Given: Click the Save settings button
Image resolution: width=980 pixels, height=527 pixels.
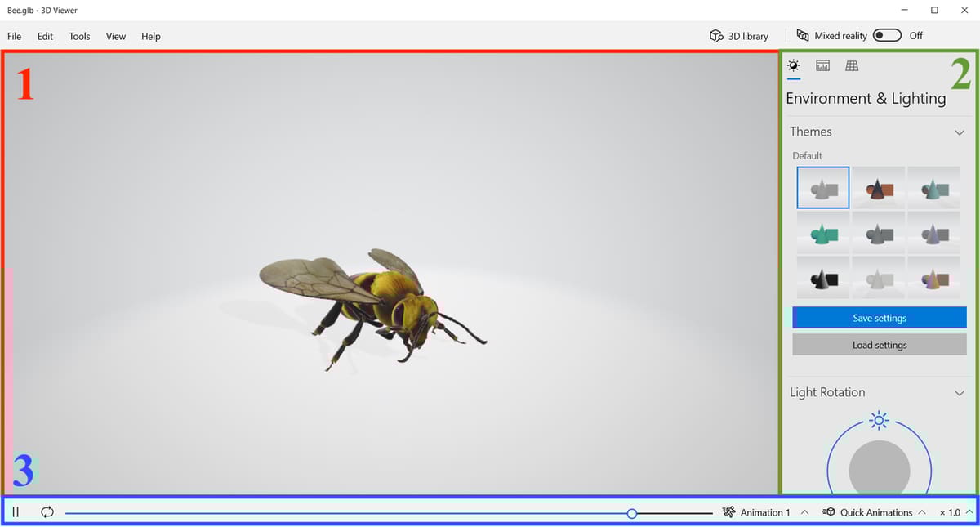Looking at the screenshot, I should (x=880, y=318).
